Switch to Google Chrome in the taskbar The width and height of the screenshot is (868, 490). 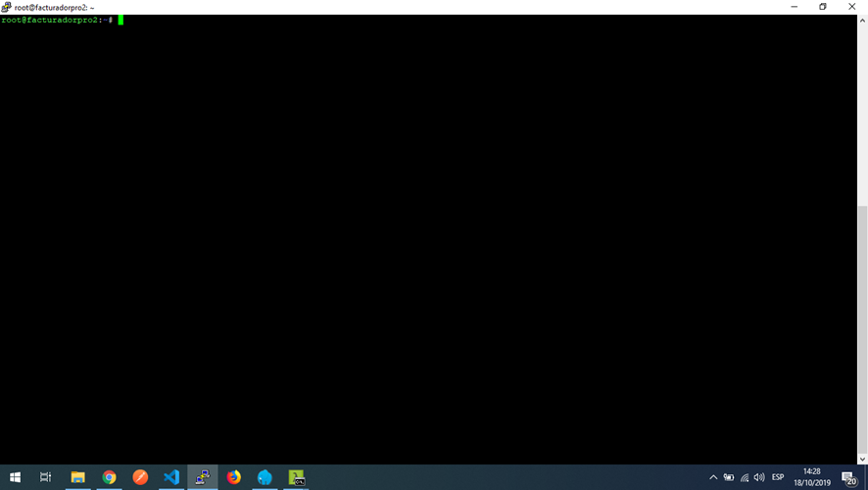109,477
